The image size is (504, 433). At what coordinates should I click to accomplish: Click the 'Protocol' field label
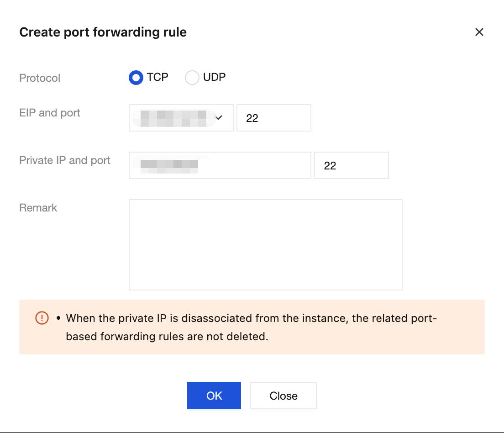(40, 78)
